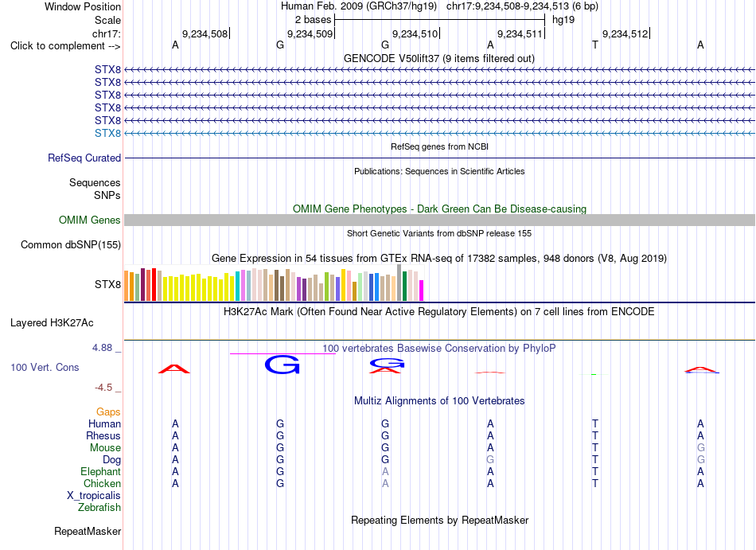Click the '4.88' conservation scale value

pyautogui.click(x=102, y=348)
